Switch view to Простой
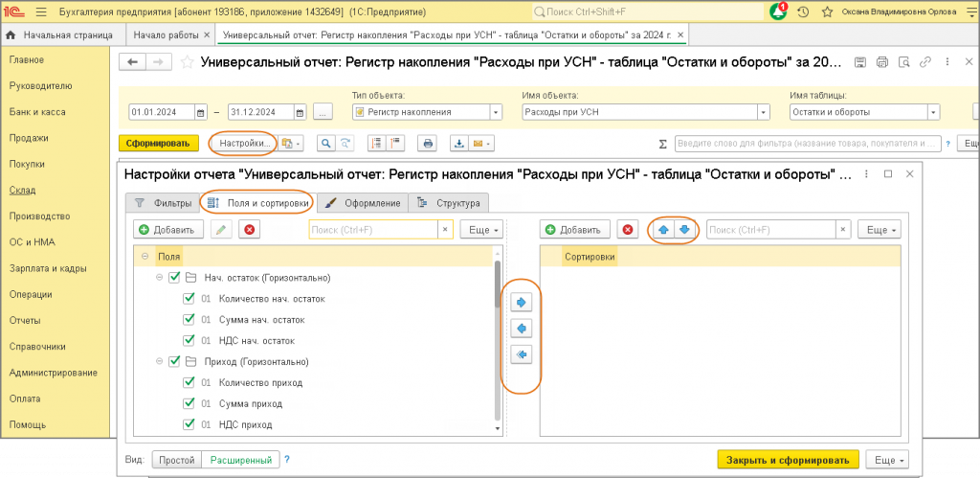The height and width of the screenshot is (478, 980). click(177, 460)
